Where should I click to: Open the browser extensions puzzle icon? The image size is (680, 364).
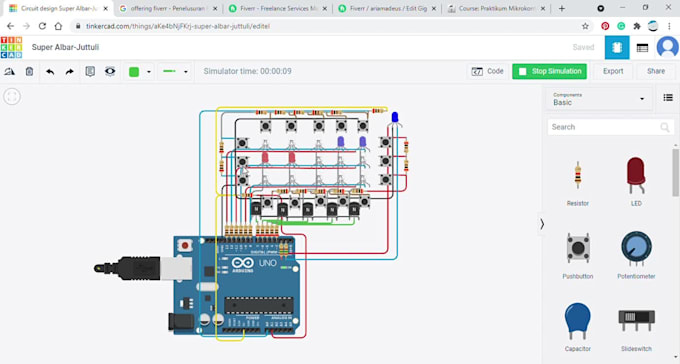pyautogui.click(x=637, y=26)
